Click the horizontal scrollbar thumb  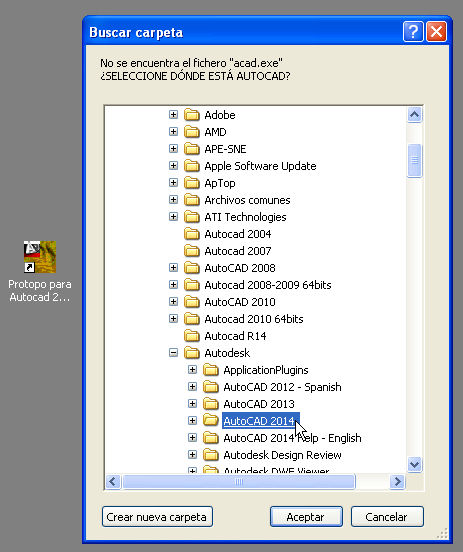(x=239, y=481)
